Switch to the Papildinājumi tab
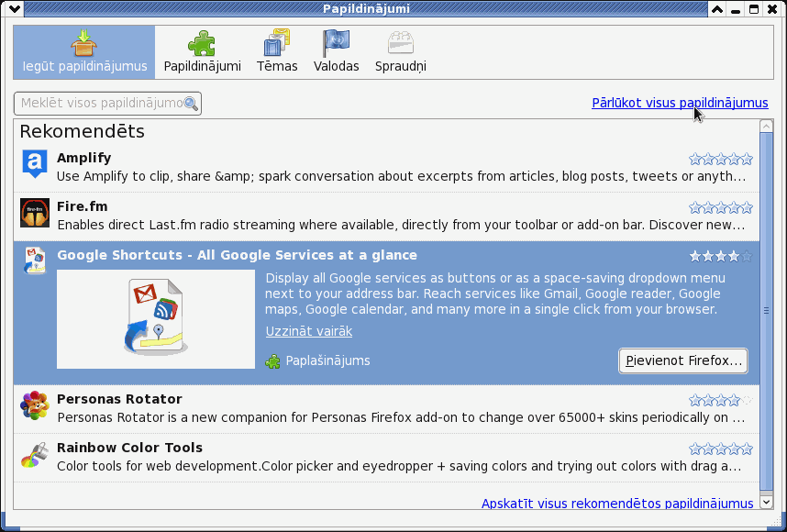This screenshot has height=532, width=787. (x=203, y=52)
